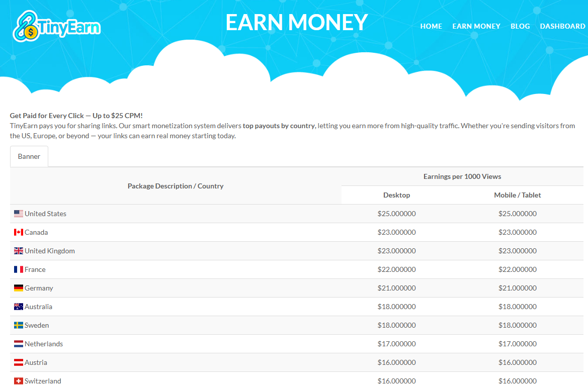Click the Sweden flag icon
Viewport: 588px width, 388px height.
pos(19,325)
